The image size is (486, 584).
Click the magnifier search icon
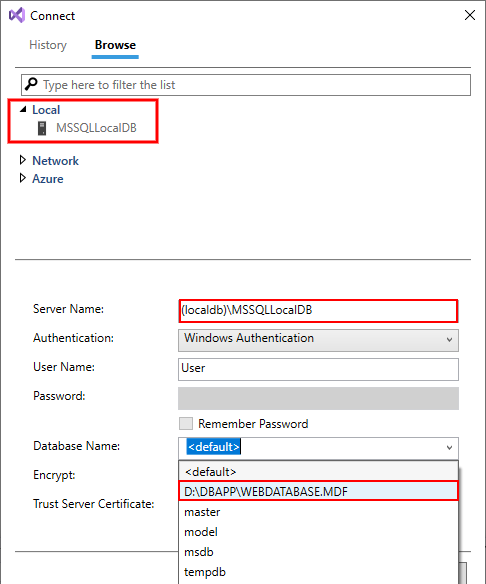click(31, 84)
